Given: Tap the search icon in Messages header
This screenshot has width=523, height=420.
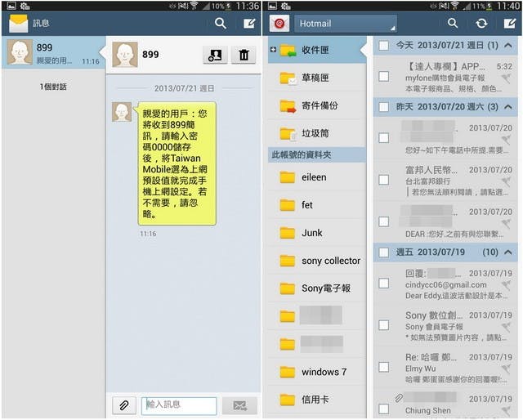Looking at the screenshot, I should coord(221,24).
